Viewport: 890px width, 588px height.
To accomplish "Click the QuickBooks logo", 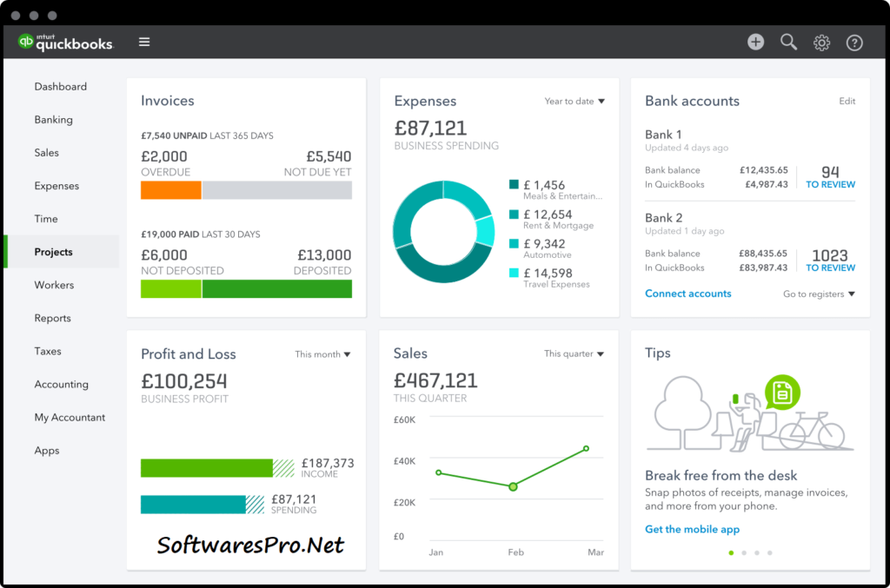I will tap(65, 41).
